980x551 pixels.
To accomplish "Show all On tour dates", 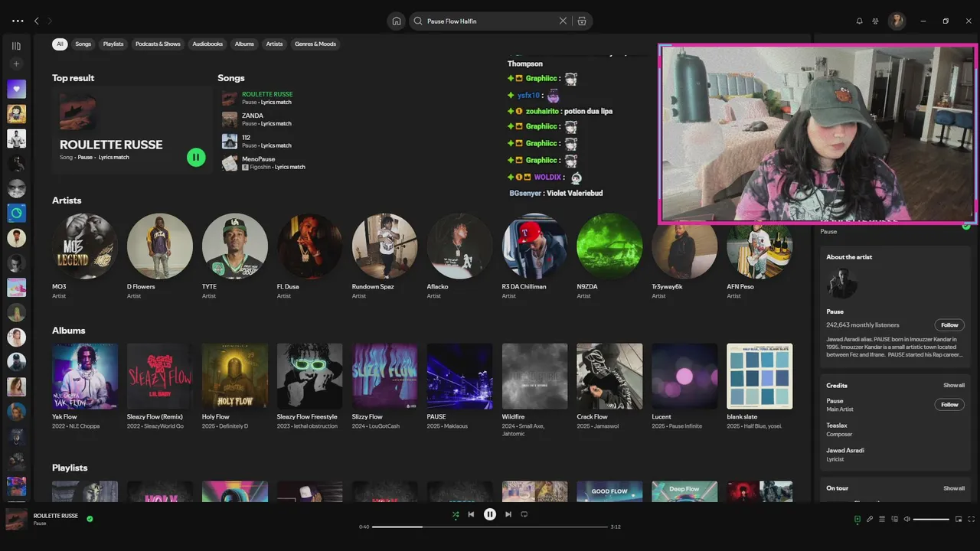I will point(954,488).
